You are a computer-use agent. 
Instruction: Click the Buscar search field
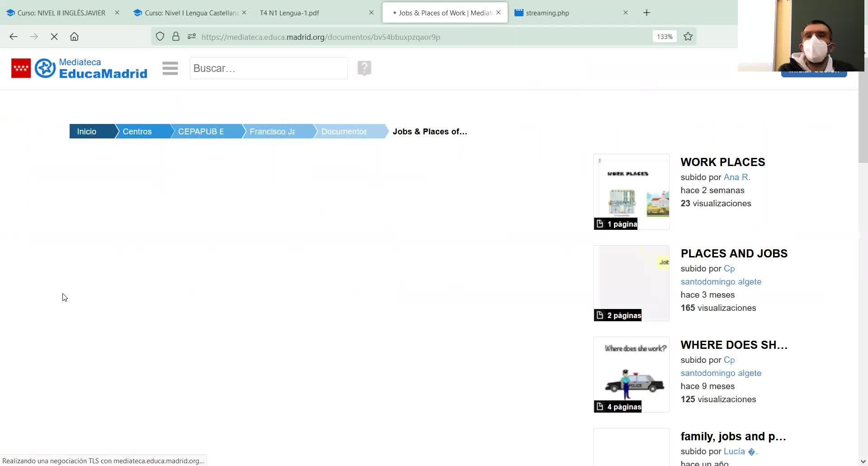point(269,68)
